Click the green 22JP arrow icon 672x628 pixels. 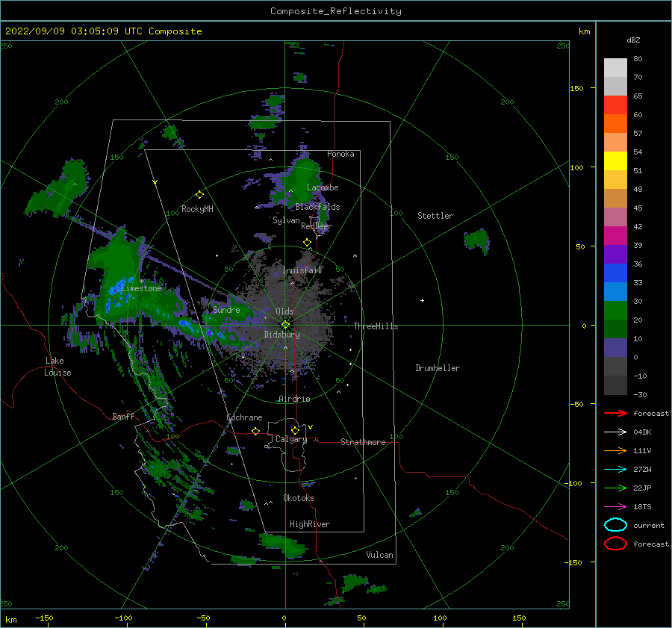click(615, 488)
